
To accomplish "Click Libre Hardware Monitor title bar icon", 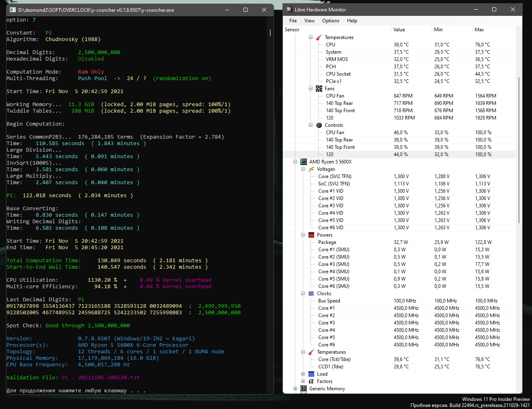I will tap(289, 10).
